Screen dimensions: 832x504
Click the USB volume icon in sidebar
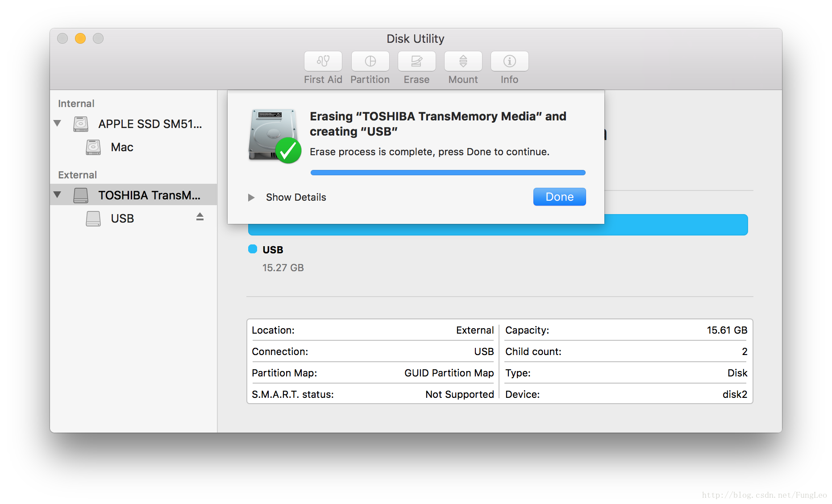tap(93, 219)
